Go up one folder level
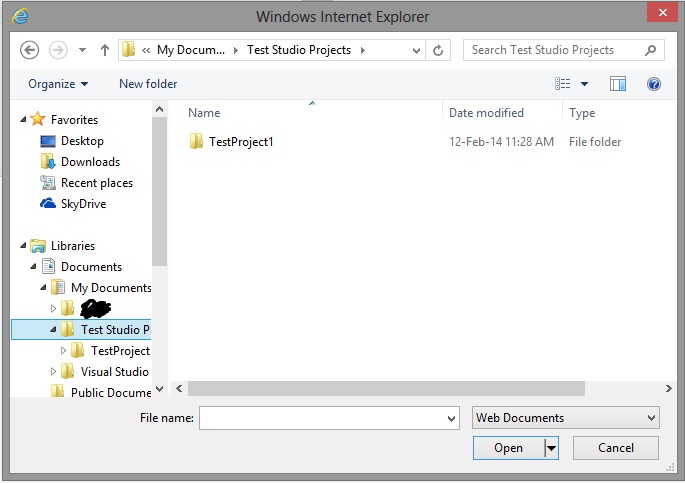This screenshot has height=483, width=685. pos(104,50)
